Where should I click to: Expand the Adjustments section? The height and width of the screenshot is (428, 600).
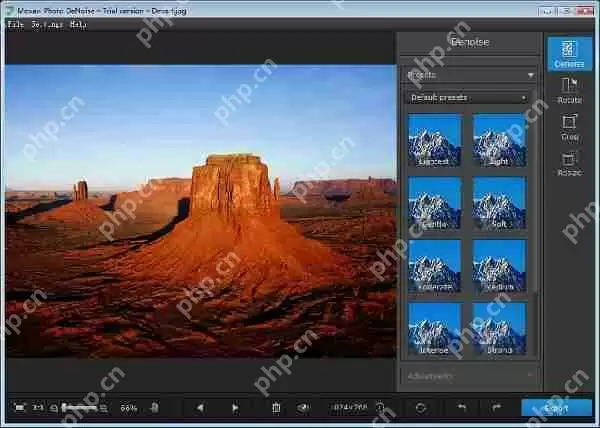pos(469,376)
